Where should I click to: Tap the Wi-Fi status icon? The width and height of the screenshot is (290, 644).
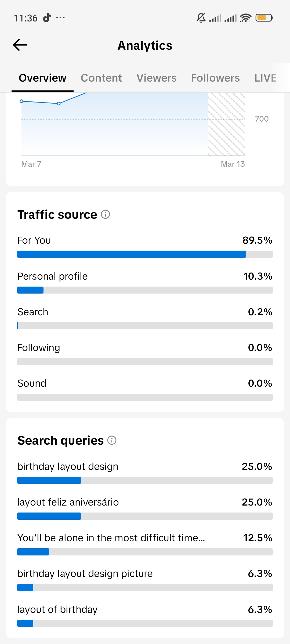[246, 18]
